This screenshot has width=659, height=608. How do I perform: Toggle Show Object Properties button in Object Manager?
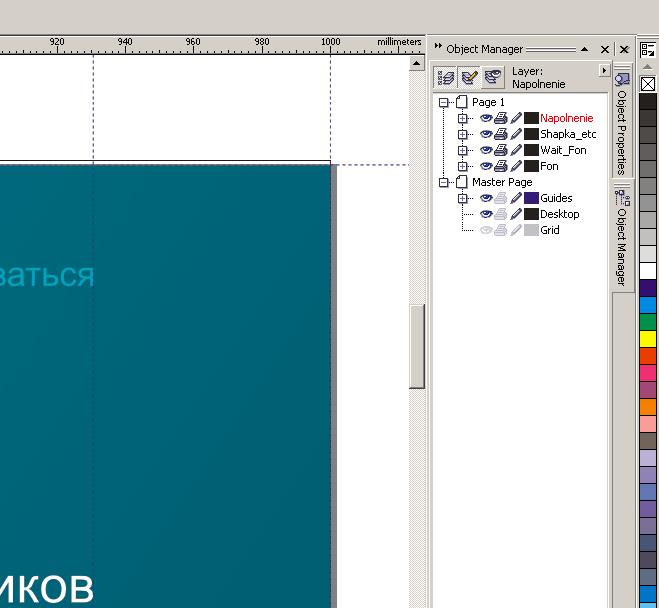pyautogui.click(x=445, y=78)
